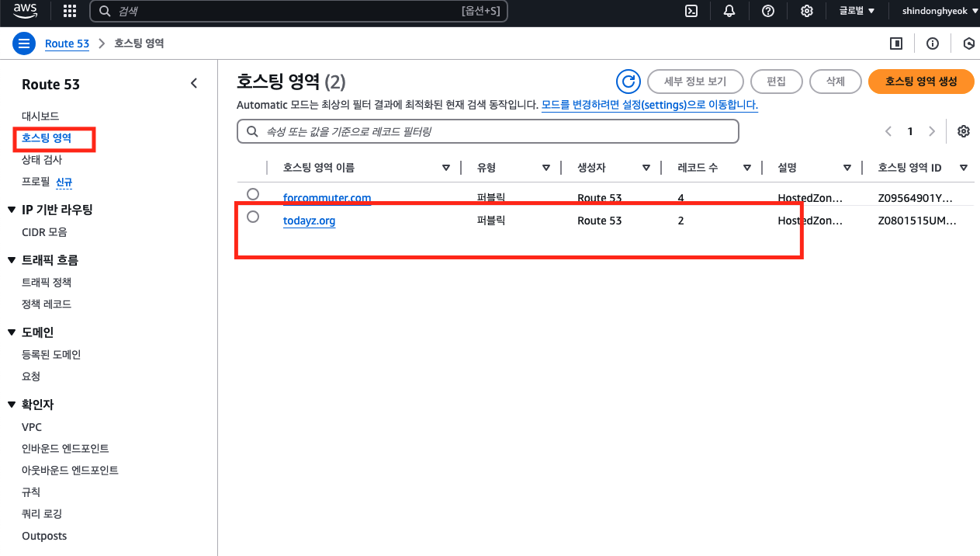The image size is (980, 556).
Task: Select the forcommuter.com radio button
Action: point(253,194)
